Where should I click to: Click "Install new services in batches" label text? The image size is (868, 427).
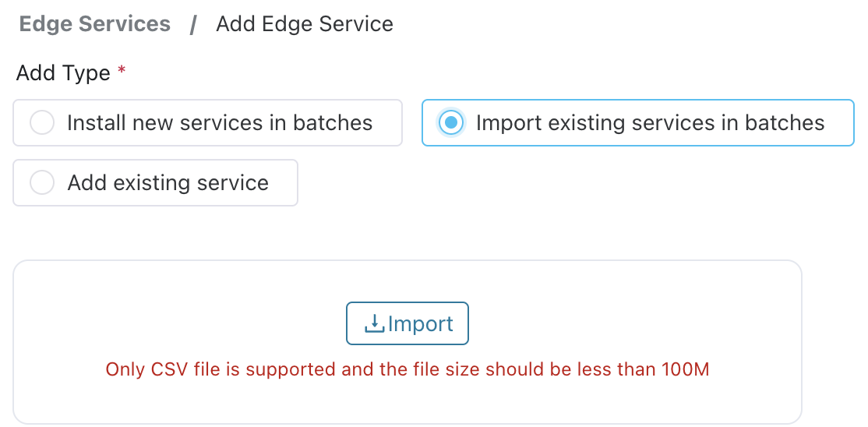(220, 123)
